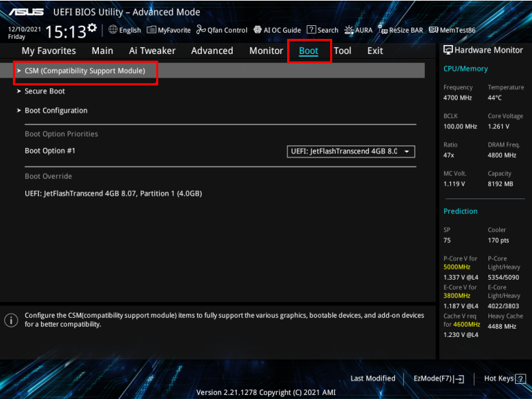Open the Hot Keys question mark icon
Viewport: 532px width, 399px height.
coord(520,379)
